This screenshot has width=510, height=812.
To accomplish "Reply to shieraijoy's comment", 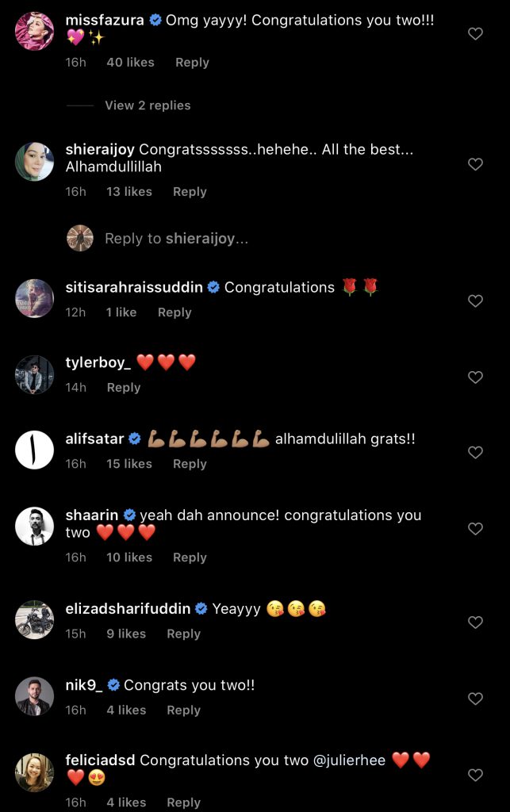I will tap(190, 192).
